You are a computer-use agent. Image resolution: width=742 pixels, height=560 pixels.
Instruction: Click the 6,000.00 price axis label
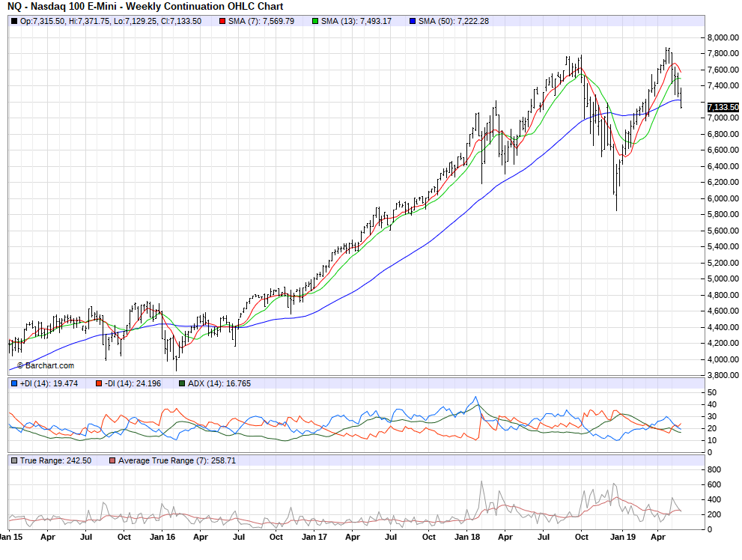click(723, 198)
